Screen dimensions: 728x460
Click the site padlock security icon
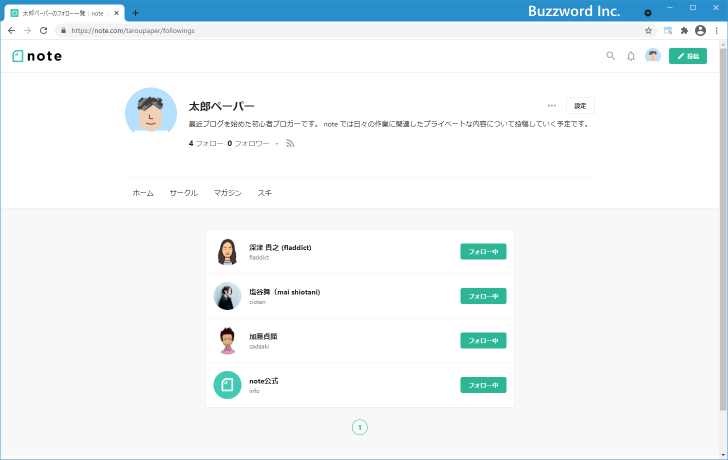(63, 31)
